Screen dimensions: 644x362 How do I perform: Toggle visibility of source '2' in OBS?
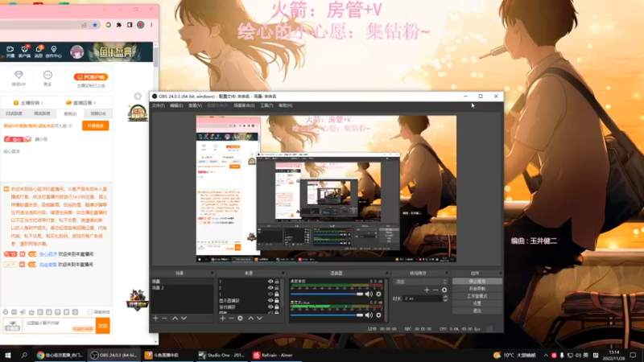point(270,288)
